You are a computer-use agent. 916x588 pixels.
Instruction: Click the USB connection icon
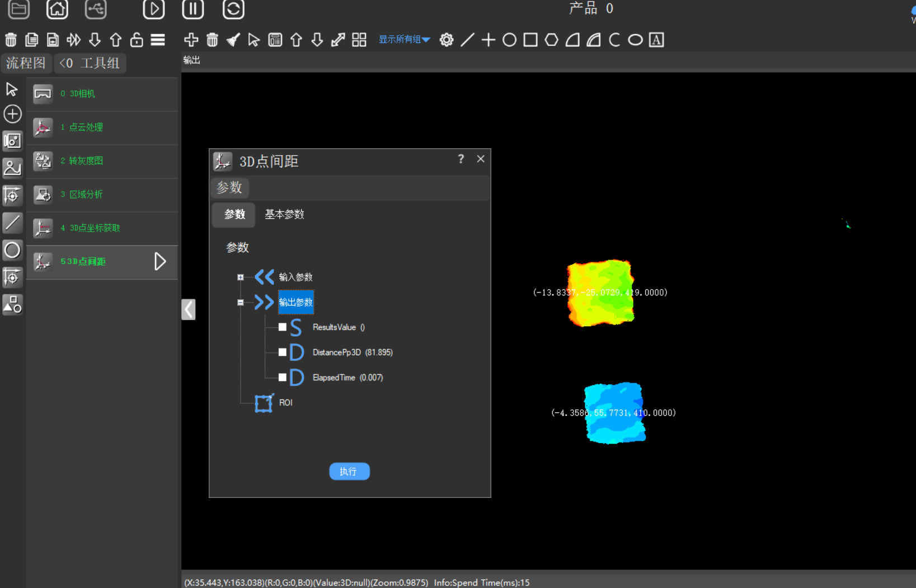click(x=96, y=8)
